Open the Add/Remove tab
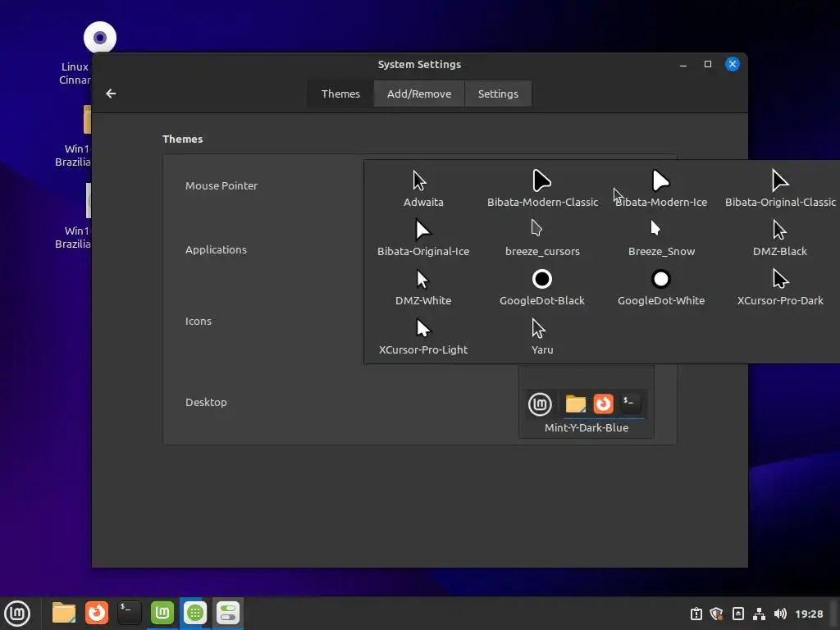The height and width of the screenshot is (630, 840). [x=419, y=94]
